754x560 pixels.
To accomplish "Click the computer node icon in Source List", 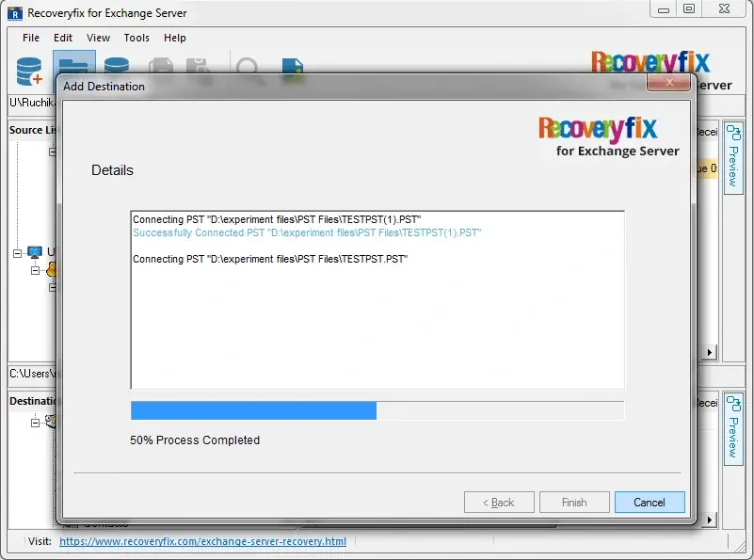I will 35,252.
